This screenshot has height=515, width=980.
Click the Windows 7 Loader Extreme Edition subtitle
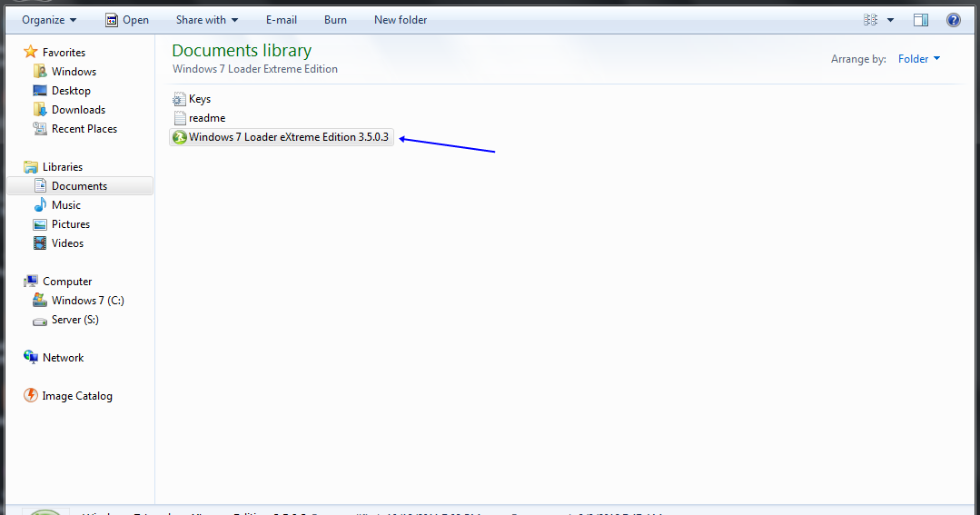tap(255, 69)
